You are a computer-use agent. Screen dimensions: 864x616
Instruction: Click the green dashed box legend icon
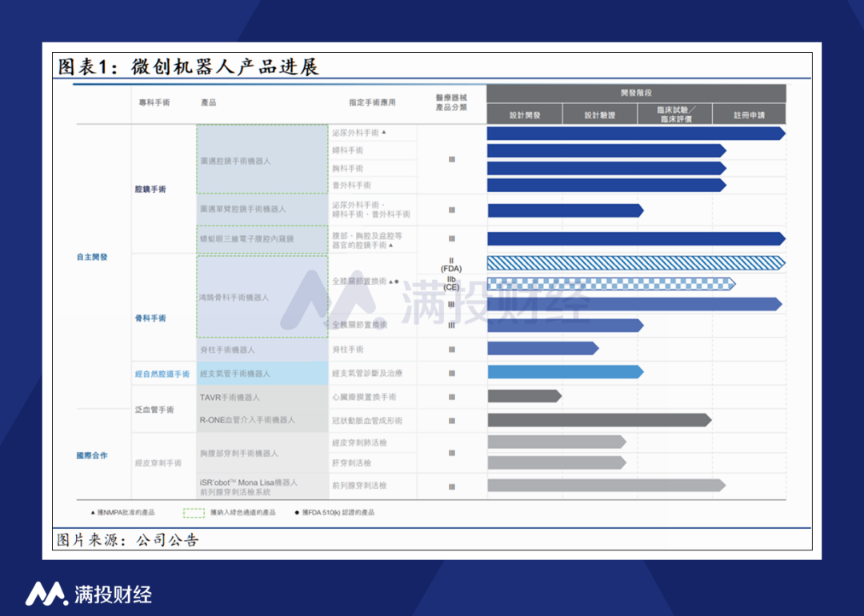[x=194, y=513]
